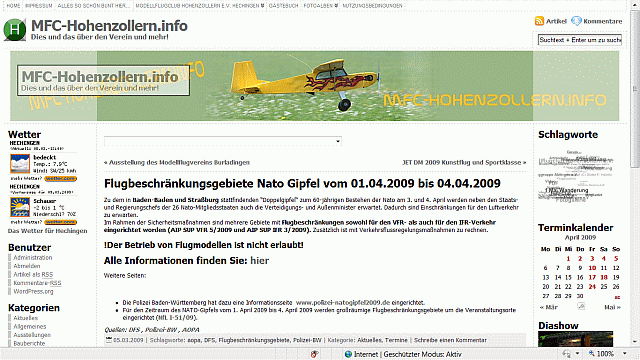Open the Bauberichte category
This screenshot has height=360, width=640.
29,344
